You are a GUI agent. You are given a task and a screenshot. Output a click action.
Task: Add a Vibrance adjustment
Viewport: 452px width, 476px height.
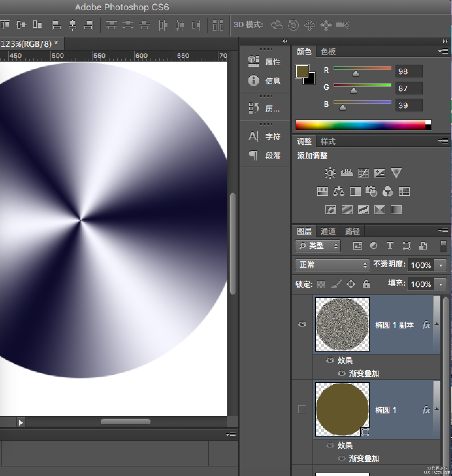pos(396,173)
